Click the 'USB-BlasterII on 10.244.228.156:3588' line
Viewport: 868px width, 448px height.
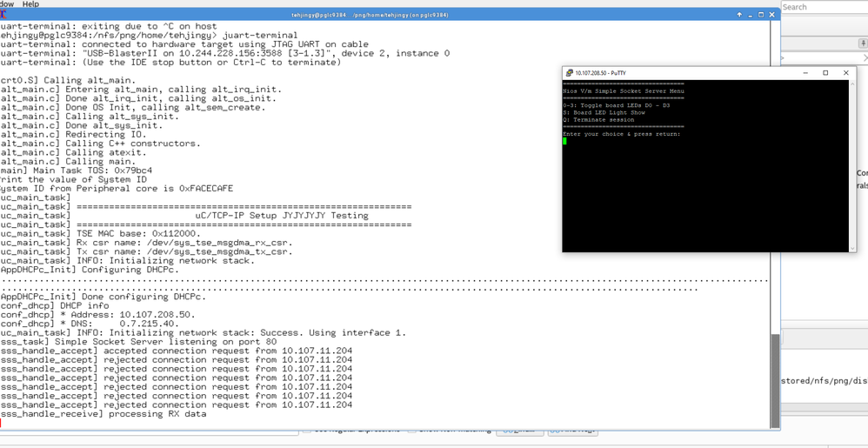[224, 54]
